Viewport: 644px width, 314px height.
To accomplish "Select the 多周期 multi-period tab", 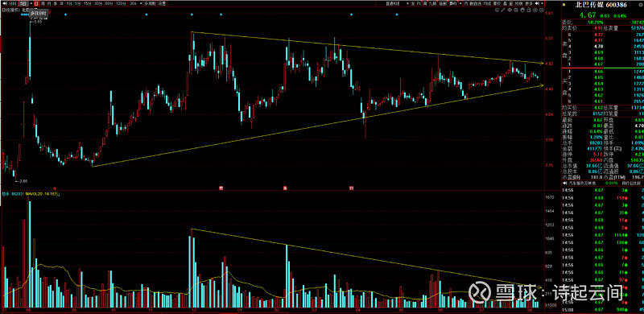I will [150, 4].
